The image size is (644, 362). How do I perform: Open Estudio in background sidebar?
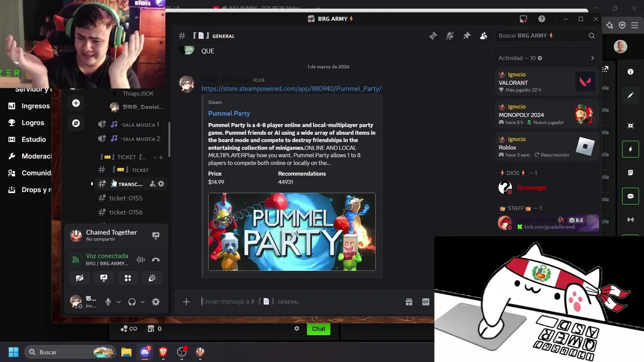(x=27, y=139)
